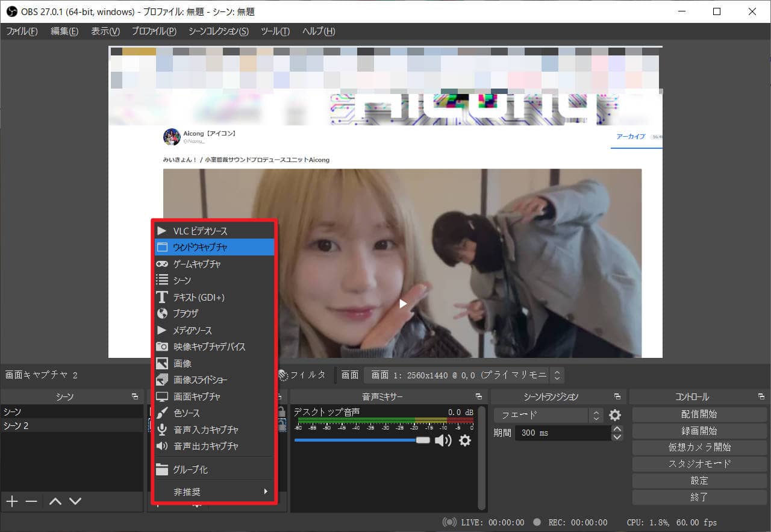Open the ツール(T) menu
771x532 pixels.
[275, 31]
